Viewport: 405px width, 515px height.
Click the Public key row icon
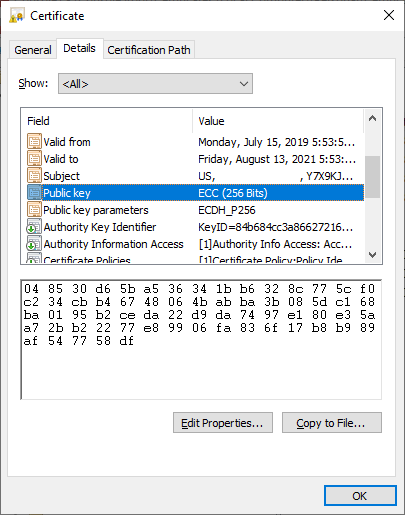tap(34, 193)
